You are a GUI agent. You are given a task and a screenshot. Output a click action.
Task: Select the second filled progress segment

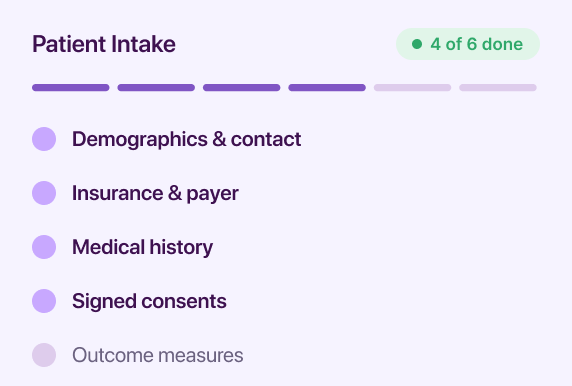pyautogui.click(x=156, y=88)
